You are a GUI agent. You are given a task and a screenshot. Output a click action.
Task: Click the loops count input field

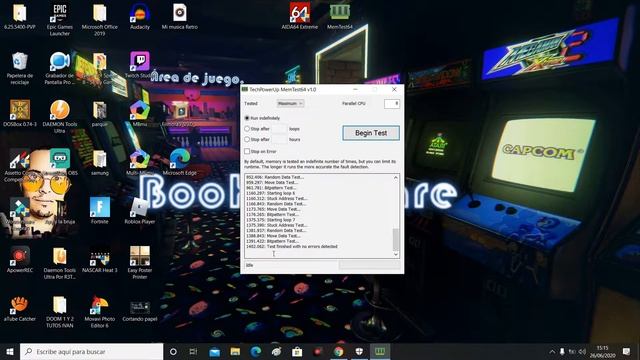coord(279,129)
